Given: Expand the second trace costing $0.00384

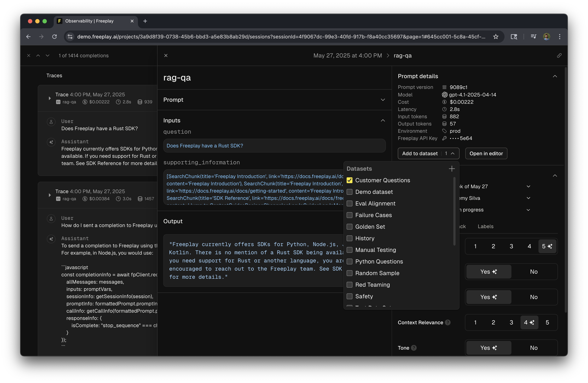Looking at the screenshot, I should pyautogui.click(x=50, y=195).
